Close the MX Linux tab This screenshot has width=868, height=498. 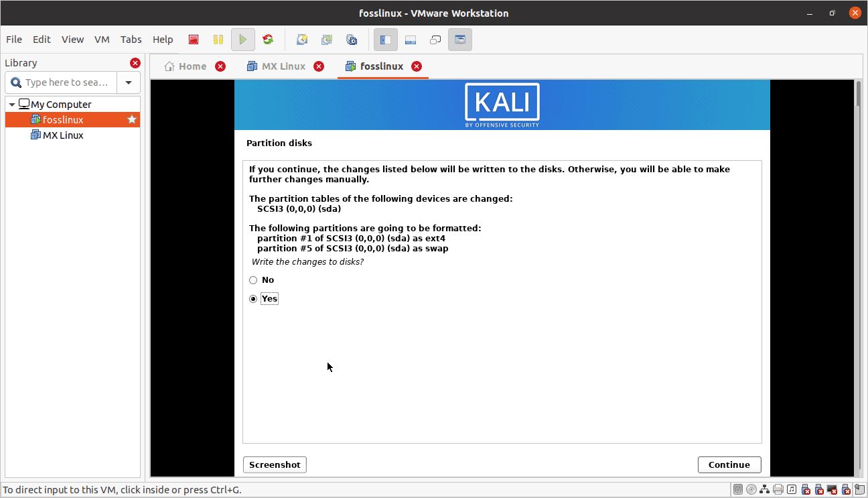pos(319,66)
